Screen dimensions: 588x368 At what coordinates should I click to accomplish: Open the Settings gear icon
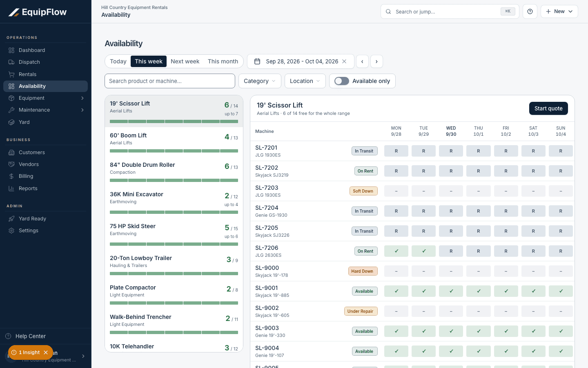[11, 231]
